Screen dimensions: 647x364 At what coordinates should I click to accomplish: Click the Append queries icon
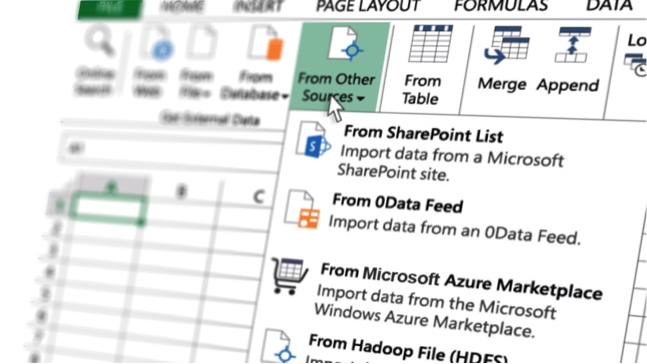(x=573, y=45)
